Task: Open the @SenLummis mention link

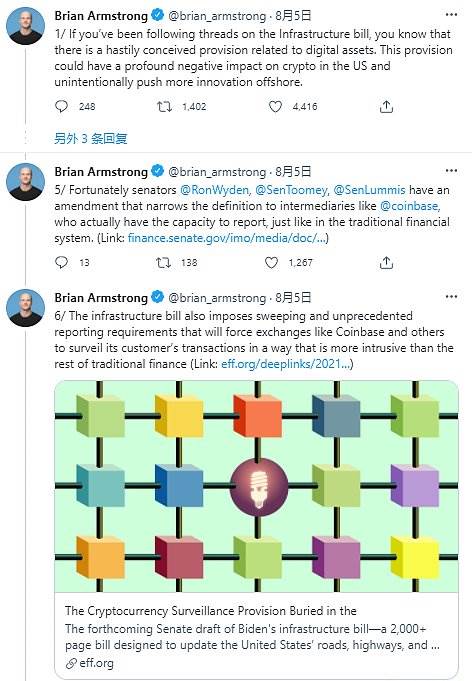Action: (369, 190)
